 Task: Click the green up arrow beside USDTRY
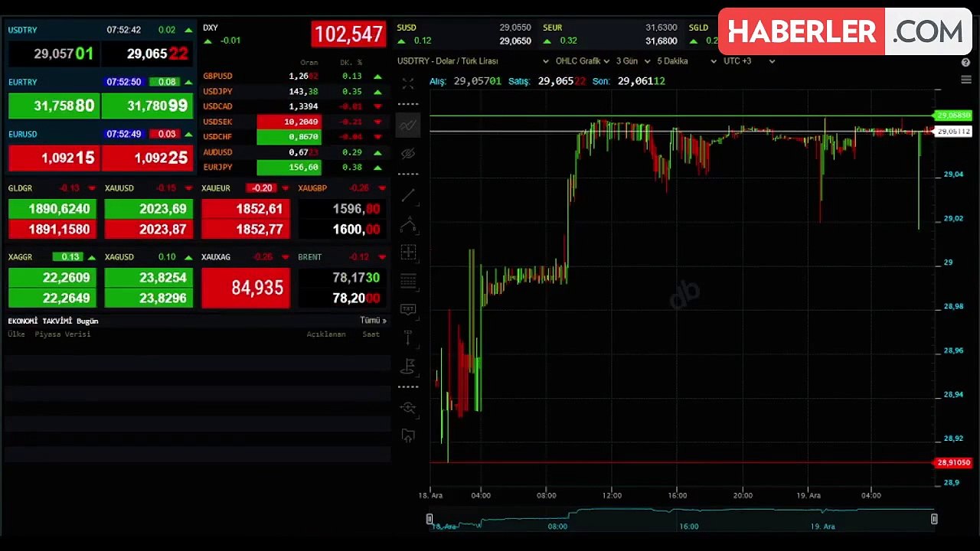tap(188, 31)
